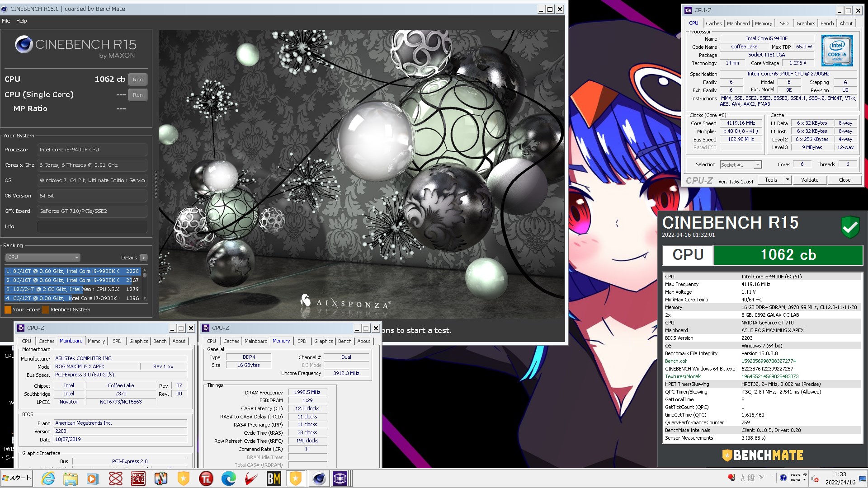Image resolution: width=868 pixels, height=488 pixels.
Task: Select the i9-9900K 2220 ranking entry
Action: (73, 271)
